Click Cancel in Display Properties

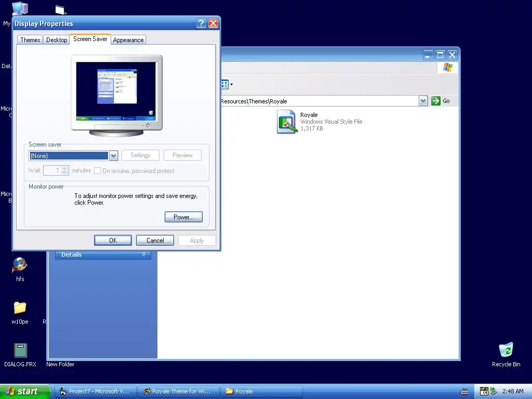coord(155,240)
